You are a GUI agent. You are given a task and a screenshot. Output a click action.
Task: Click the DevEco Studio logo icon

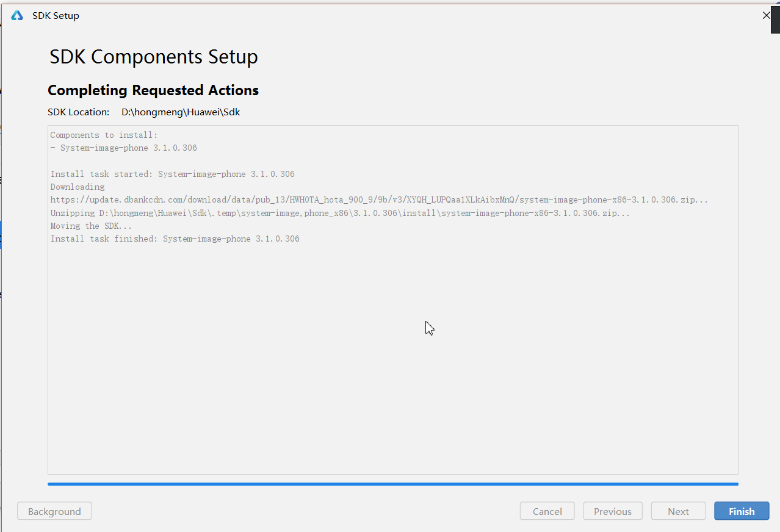[17, 16]
